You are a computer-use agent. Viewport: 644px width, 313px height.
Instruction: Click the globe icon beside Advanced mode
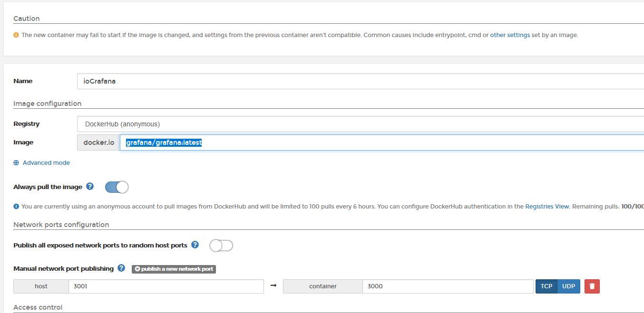point(16,163)
